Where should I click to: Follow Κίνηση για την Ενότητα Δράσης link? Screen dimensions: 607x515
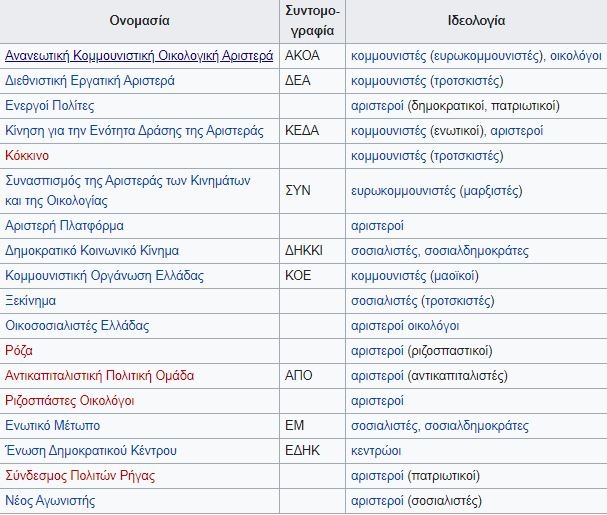(x=134, y=130)
